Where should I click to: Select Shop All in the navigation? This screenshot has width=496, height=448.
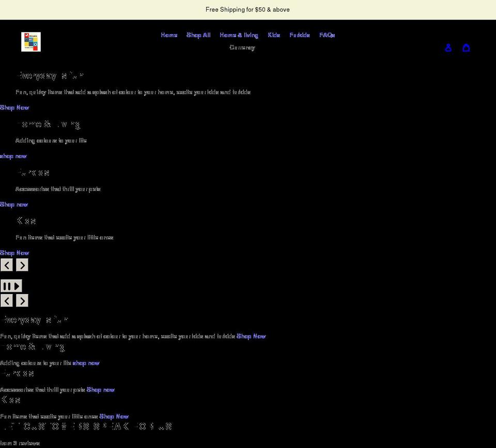[198, 35]
